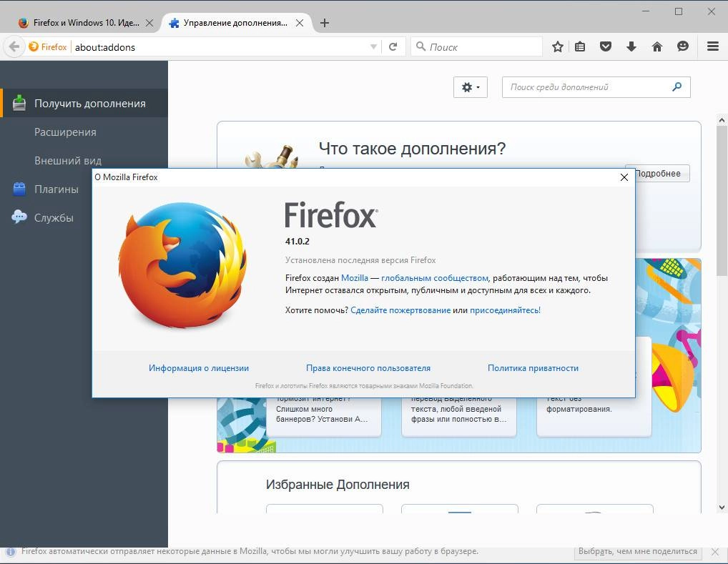Viewport: 728px width, 564px height.
Task: Maximize the Firefox window
Action: 679,11
